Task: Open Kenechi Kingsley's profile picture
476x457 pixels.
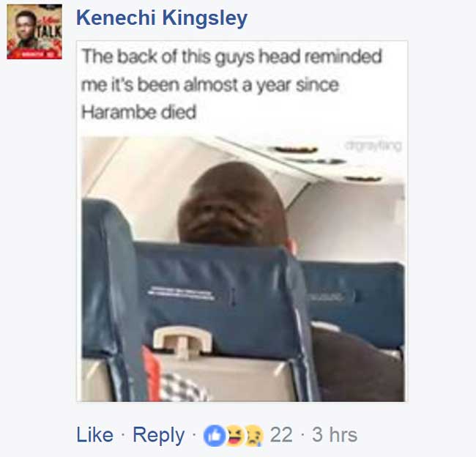Action: click(x=34, y=31)
